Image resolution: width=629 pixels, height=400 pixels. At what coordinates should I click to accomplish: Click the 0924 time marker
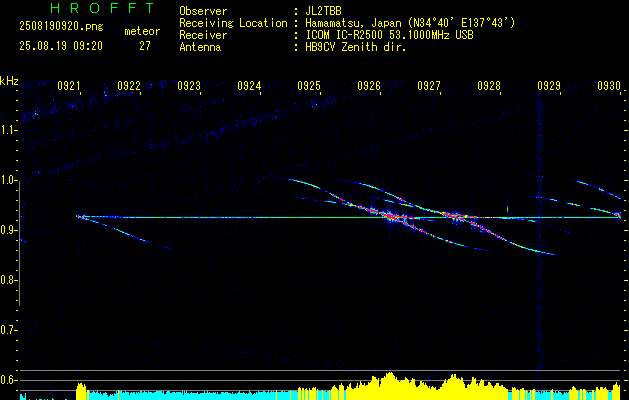coord(249,85)
